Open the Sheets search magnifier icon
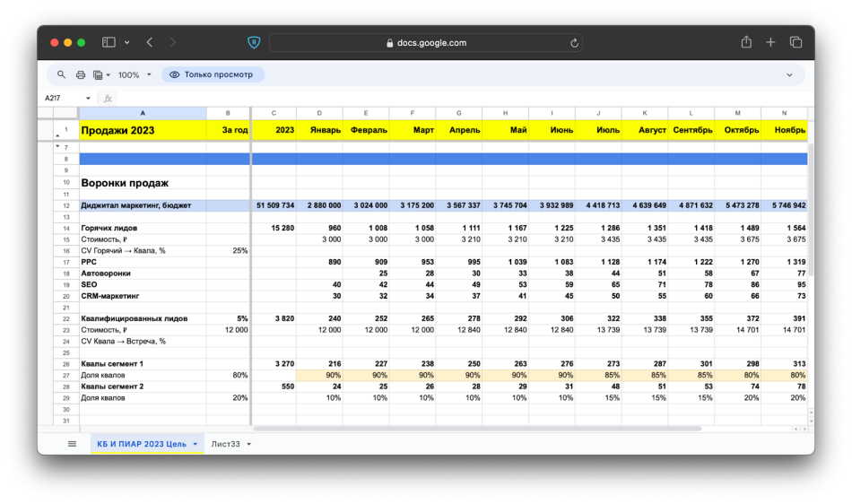 tap(61, 74)
